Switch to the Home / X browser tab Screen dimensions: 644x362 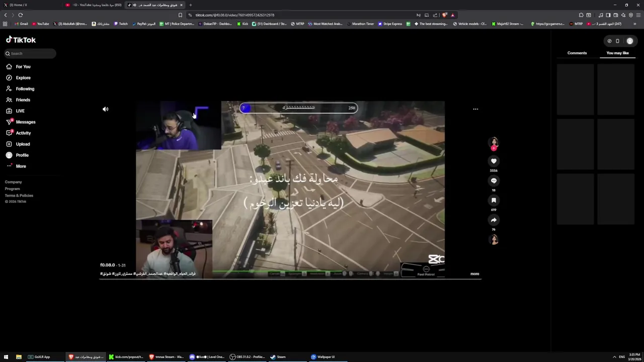click(x=30, y=5)
